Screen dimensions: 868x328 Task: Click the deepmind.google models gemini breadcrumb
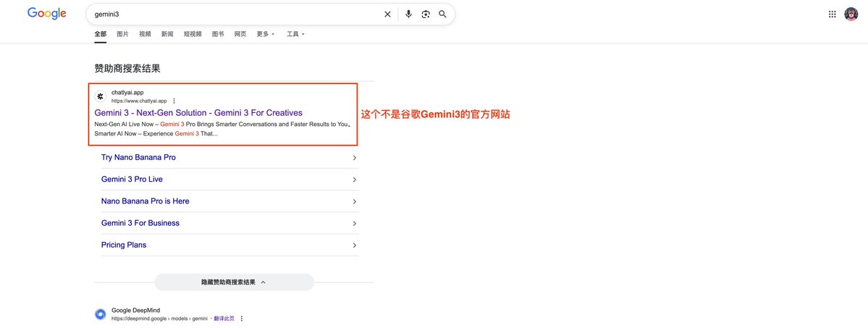pos(159,319)
